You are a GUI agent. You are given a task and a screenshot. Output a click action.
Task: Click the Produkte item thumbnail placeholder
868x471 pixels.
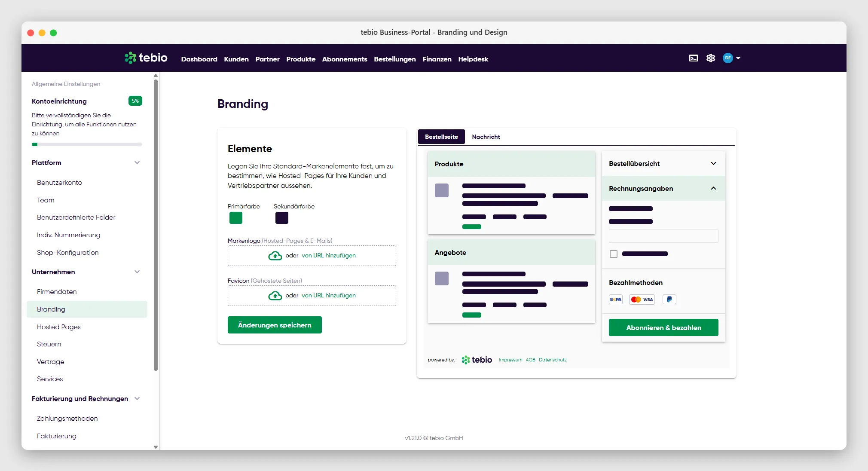(442, 190)
